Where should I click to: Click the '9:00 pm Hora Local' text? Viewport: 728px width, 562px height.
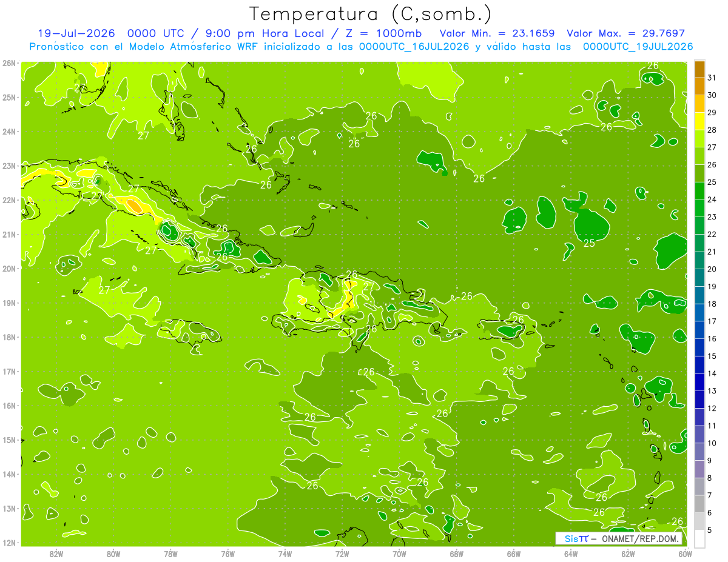coord(268,33)
